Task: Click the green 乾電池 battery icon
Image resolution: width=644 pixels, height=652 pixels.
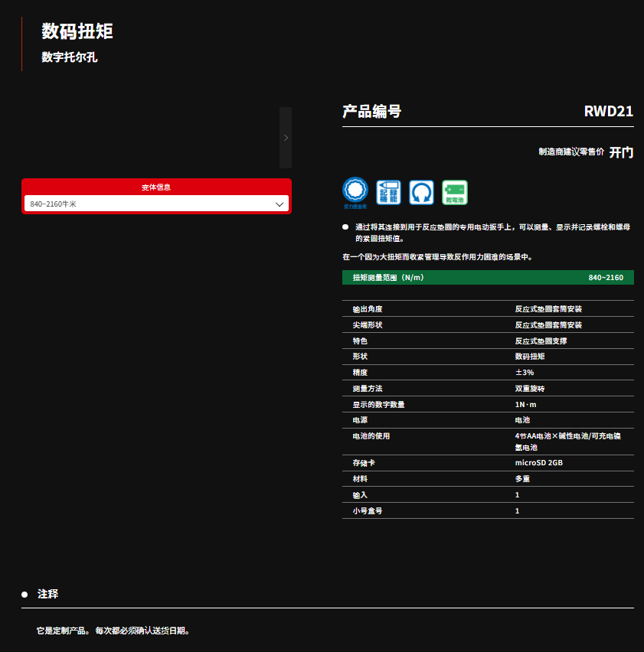Action: [455, 192]
